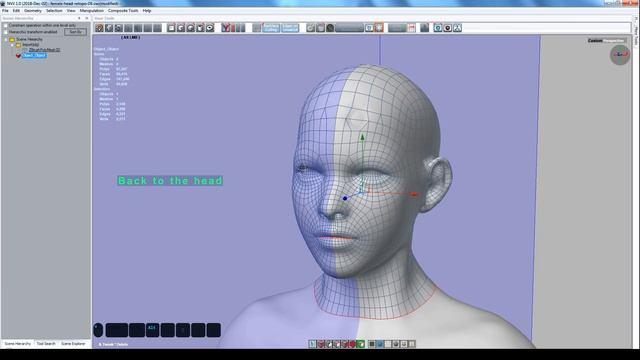
Task: Click the green Y-axis gizmo arrow
Action: 362,138
